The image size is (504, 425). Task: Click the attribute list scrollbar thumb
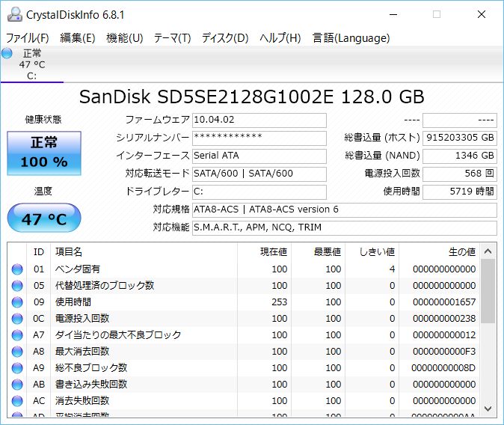click(x=488, y=291)
